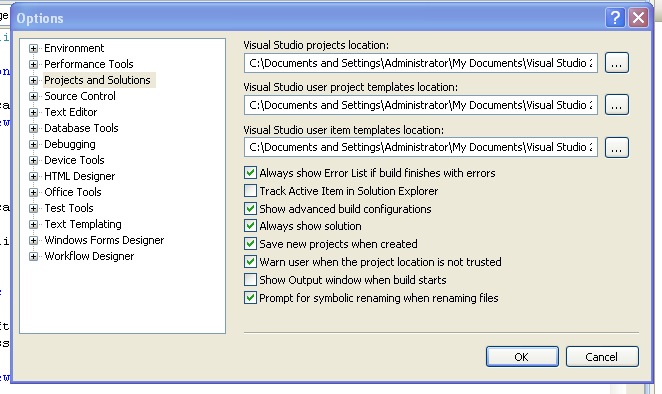Expand Windows Forms Designer node

[33, 241]
